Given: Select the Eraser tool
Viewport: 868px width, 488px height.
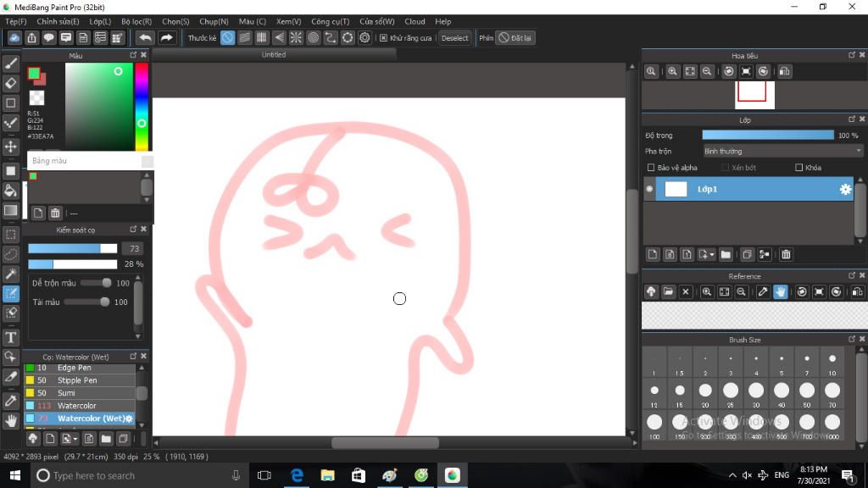Looking at the screenshot, I should click(x=10, y=84).
